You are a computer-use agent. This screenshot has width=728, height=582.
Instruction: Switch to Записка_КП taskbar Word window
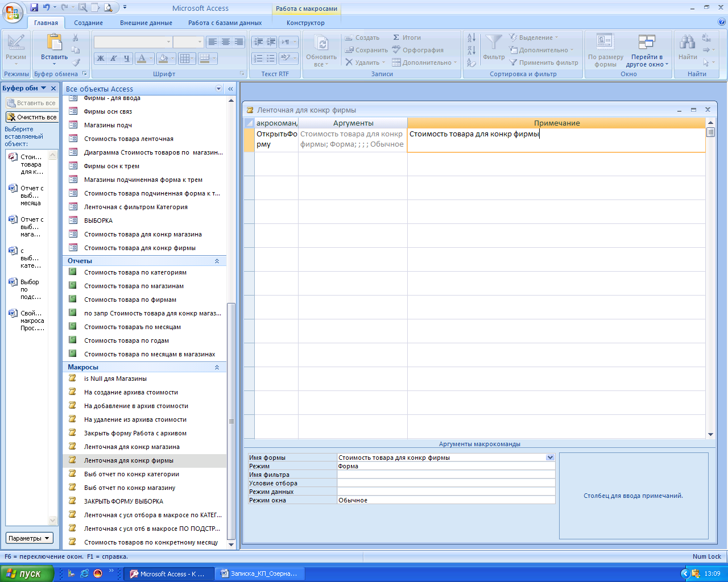point(260,573)
